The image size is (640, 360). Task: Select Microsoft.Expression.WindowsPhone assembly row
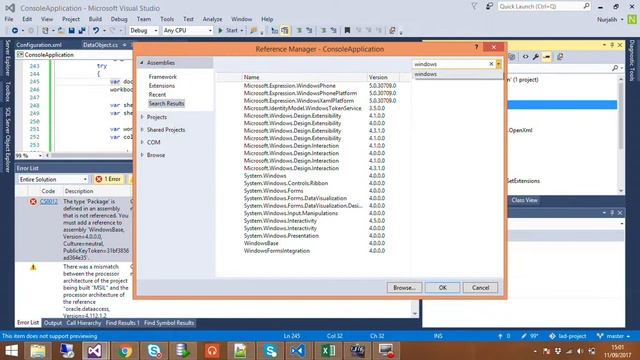tap(313, 86)
